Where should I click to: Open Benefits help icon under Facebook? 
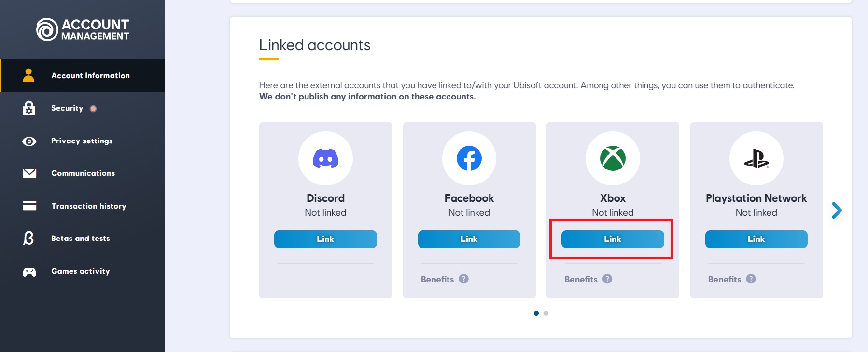click(x=464, y=279)
